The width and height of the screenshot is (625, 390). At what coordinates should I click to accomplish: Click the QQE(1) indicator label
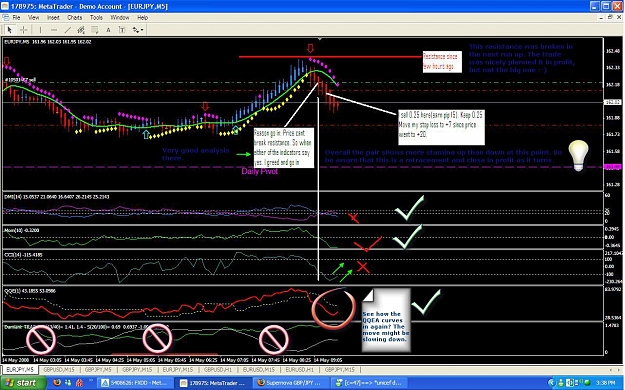pos(30,291)
